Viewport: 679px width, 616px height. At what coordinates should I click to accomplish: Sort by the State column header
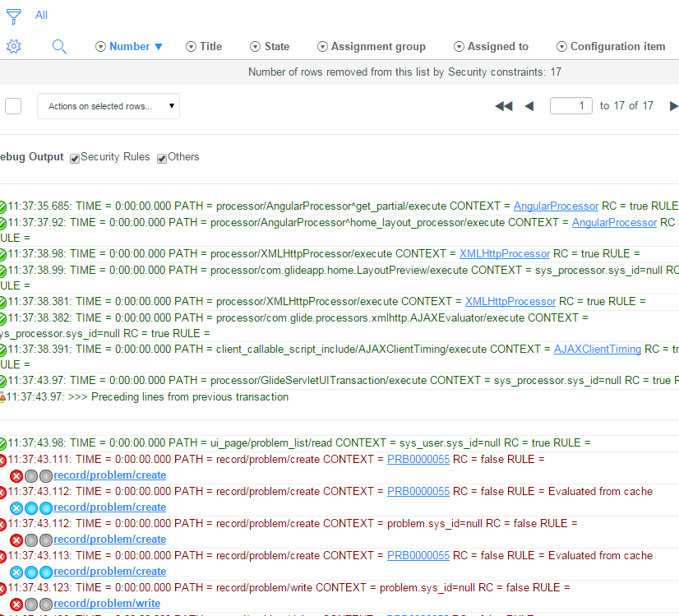point(277,46)
